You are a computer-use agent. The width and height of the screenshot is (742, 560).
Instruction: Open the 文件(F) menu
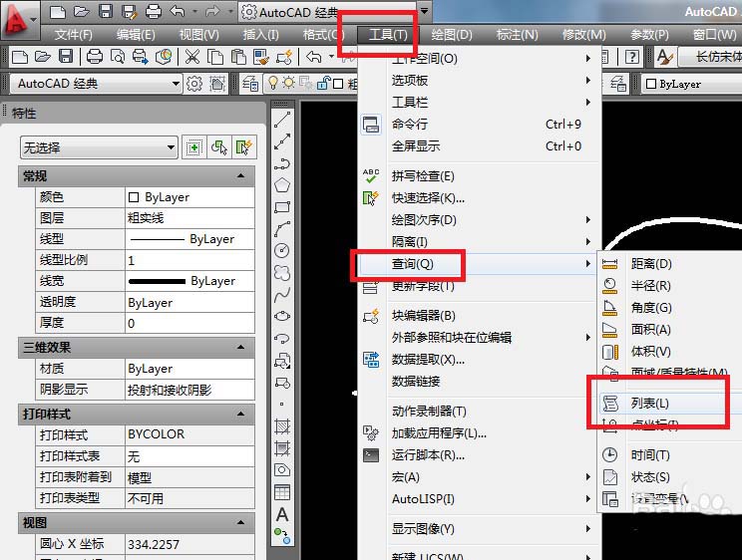(74, 35)
